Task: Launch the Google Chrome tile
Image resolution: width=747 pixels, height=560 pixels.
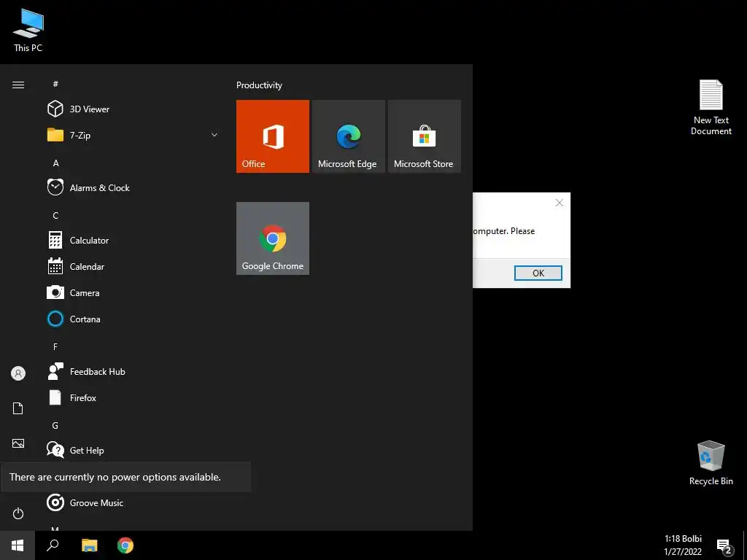Action: click(273, 238)
